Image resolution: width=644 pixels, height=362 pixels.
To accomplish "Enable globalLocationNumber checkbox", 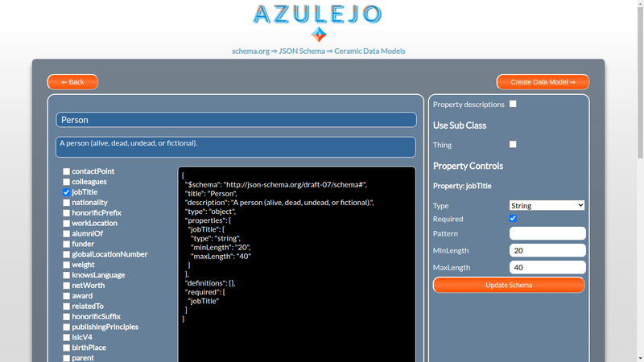I will pos(66,254).
